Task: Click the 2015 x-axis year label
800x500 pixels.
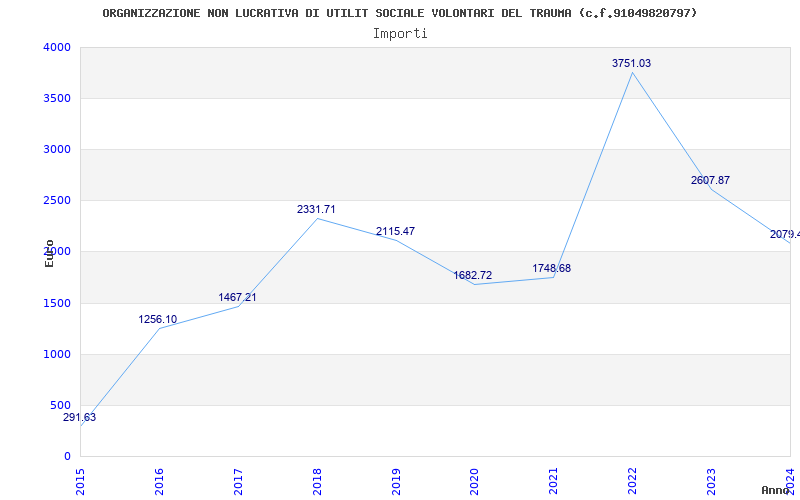Action: tap(80, 481)
